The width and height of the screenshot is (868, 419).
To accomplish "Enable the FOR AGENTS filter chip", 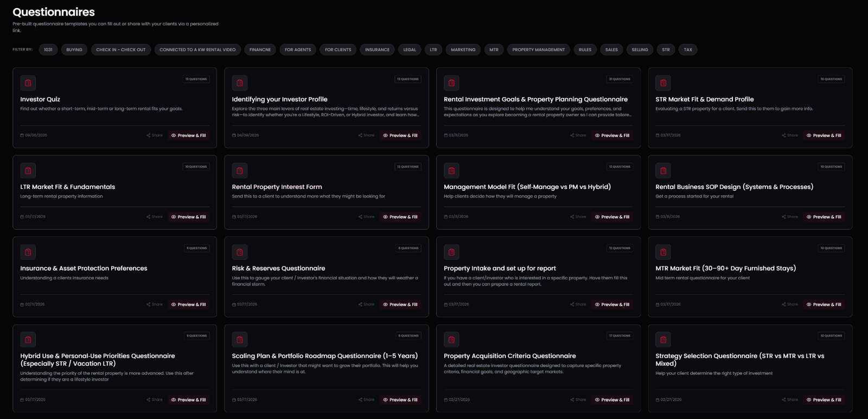I will (298, 50).
